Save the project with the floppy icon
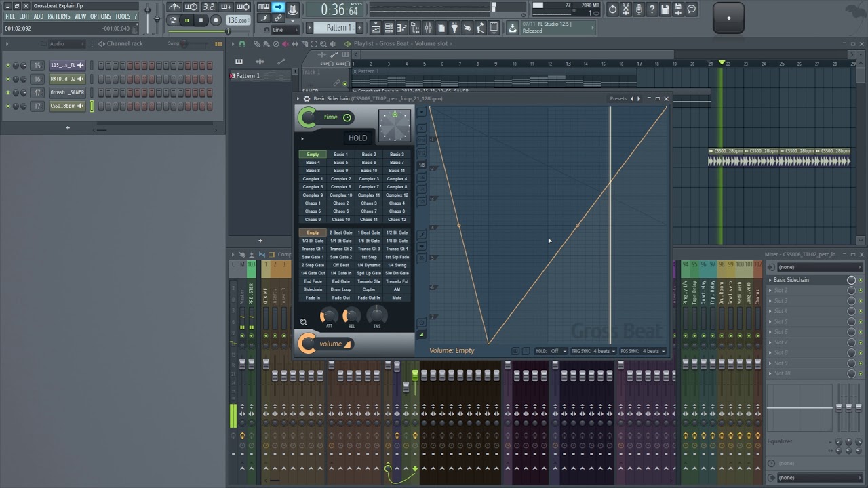 coord(665,9)
